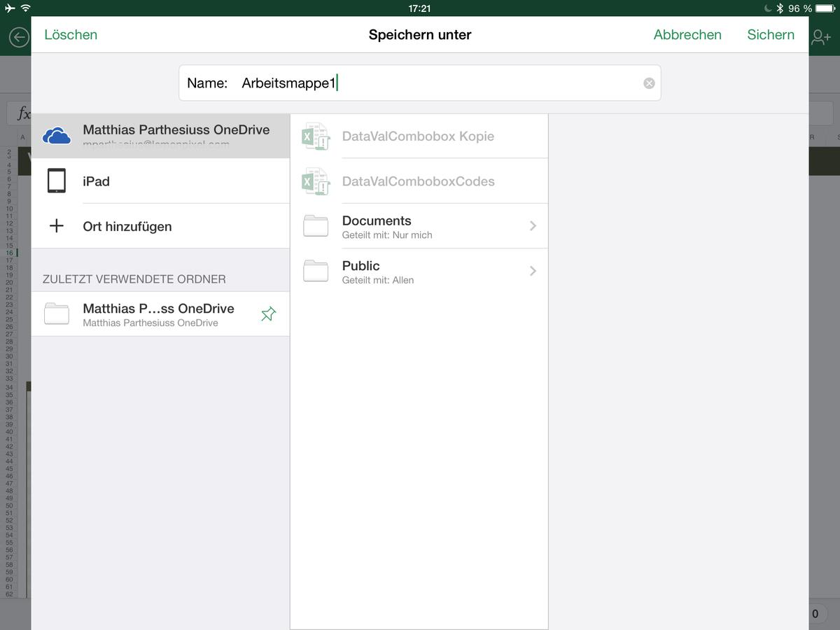Cancel saving with Abbrechen
Image resolution: width=840 pixels, height=630 pixels.
coord(687,35)
